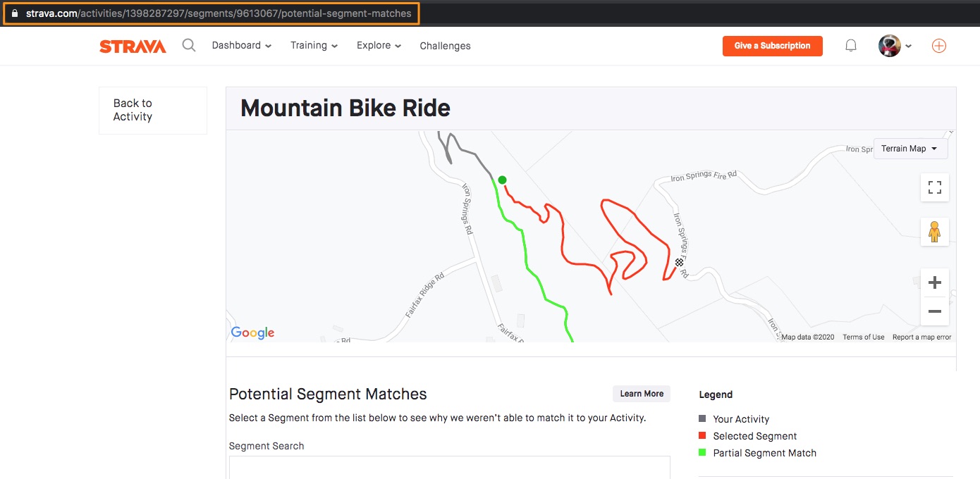The image size is (980, 479).
Task: Click the green activity start marker
Action: pos(501,180)
